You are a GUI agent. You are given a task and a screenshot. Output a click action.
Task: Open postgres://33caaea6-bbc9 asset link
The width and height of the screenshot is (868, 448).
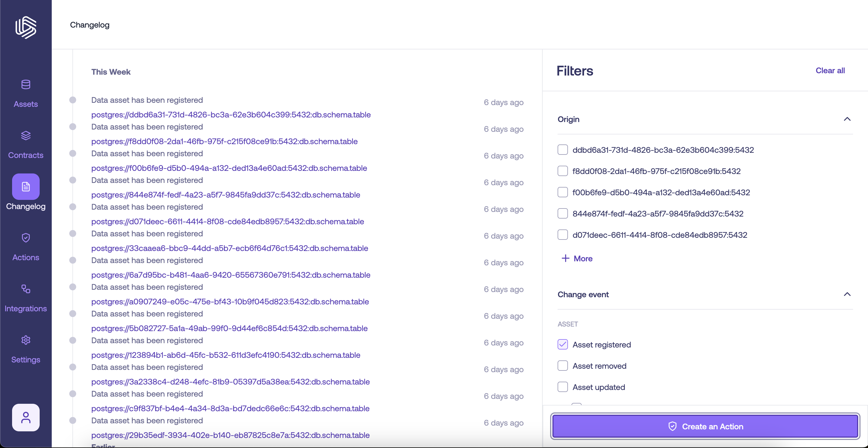(x=229, y=248)
